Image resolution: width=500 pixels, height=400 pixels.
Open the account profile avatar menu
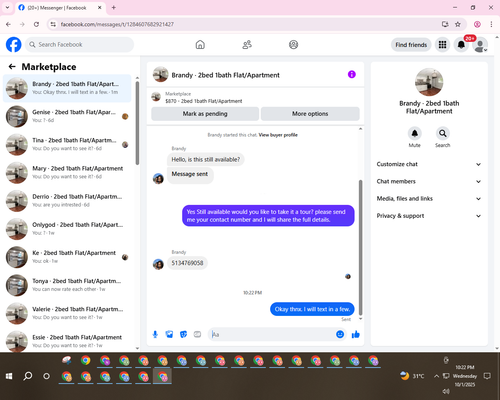480,45
